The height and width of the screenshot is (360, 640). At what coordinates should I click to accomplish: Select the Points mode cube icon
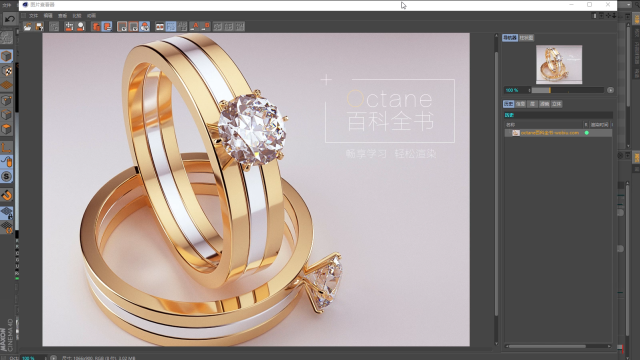coord(7,100)
